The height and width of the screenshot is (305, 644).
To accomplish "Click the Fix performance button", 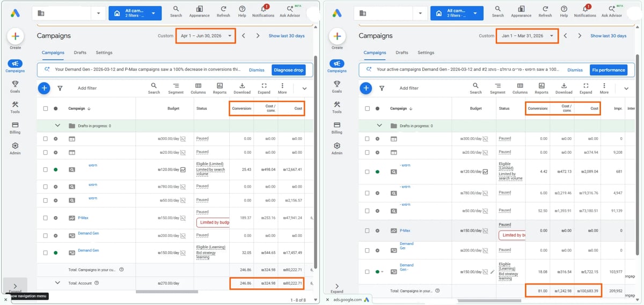I will pyautogui.click(x=609, y=70).
